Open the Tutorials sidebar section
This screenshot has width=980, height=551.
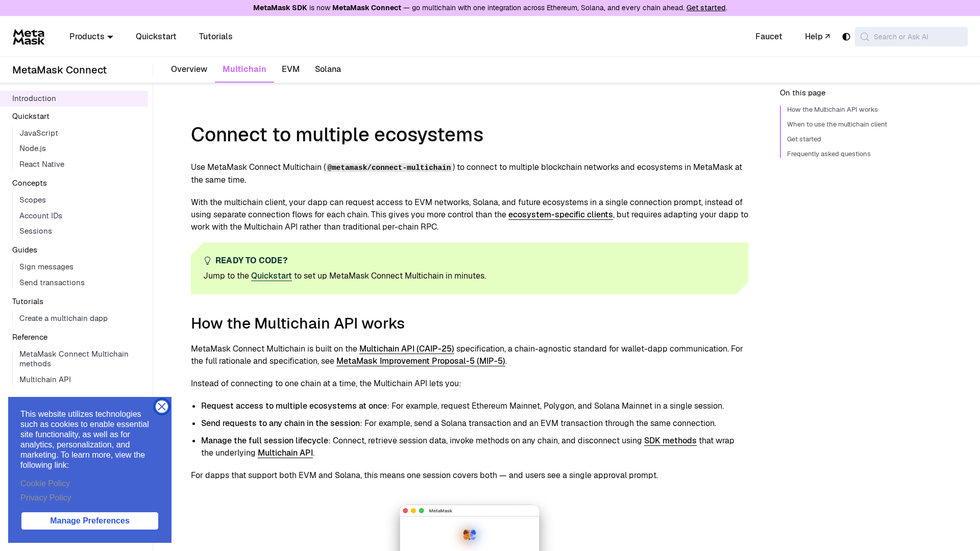pos(28,302)
